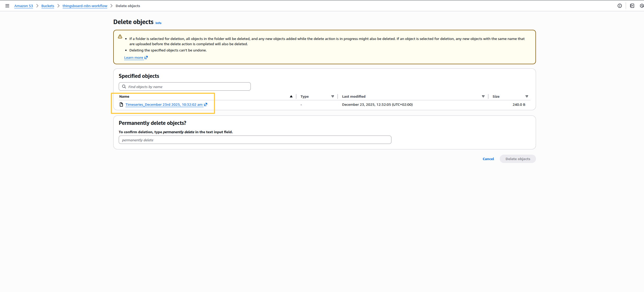Sort table by Type column arrow

coord(333,96)
